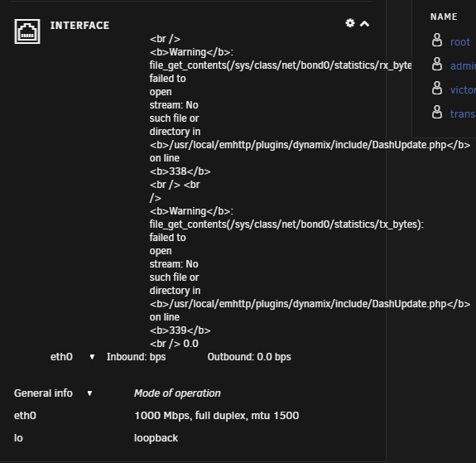476x463 pixels.
Task: Select the lo interface row label
Action: click(18, 438)
